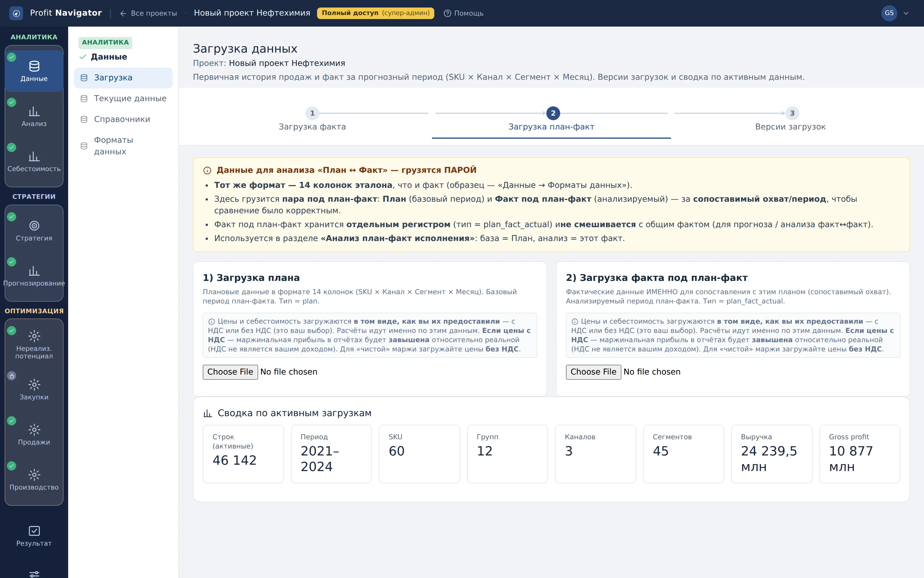Screen dimensions: 924x578
Task: Click the info icon in yellow notice
Action: tap(207, 171)
